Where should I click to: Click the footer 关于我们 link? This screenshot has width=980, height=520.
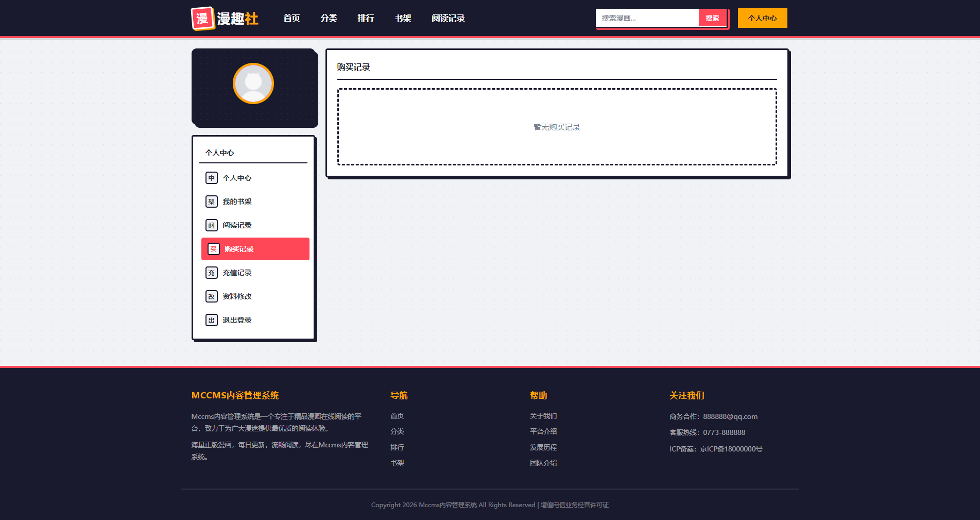pyautogui.click(x=543, y=416)
